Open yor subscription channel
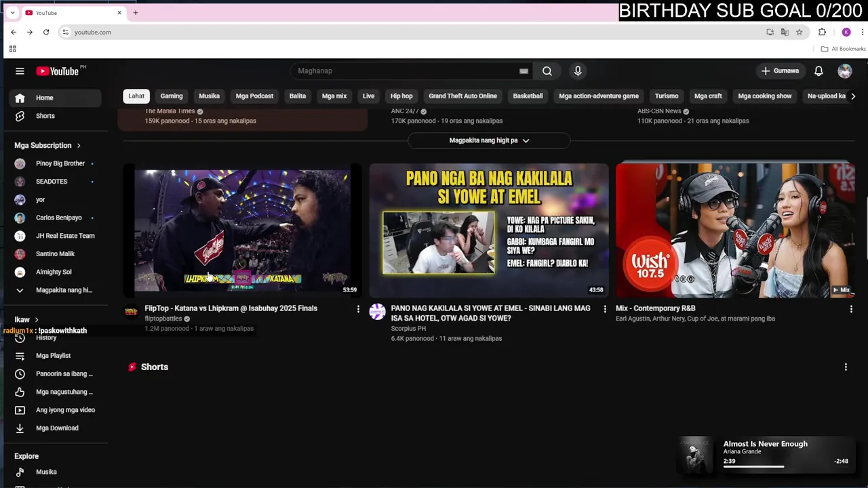Screen dimensions: 868x488 click(x=56, y=200)
